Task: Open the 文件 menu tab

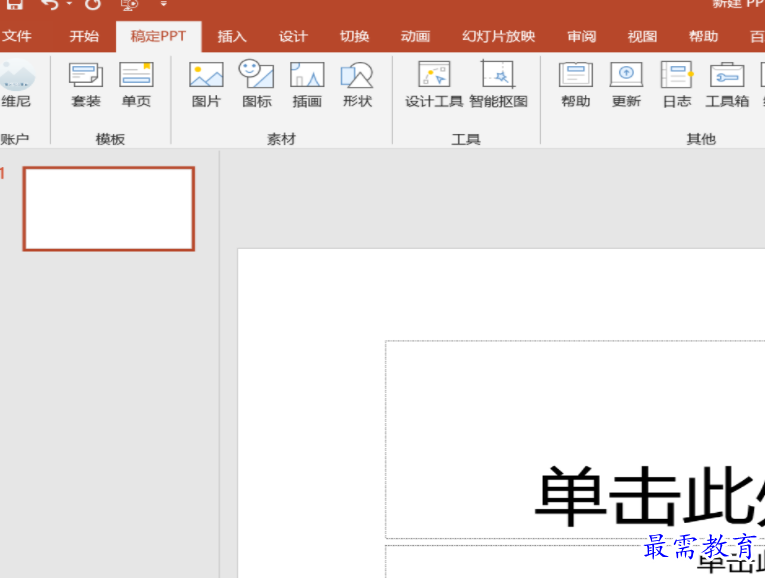Action: point(17,36)
